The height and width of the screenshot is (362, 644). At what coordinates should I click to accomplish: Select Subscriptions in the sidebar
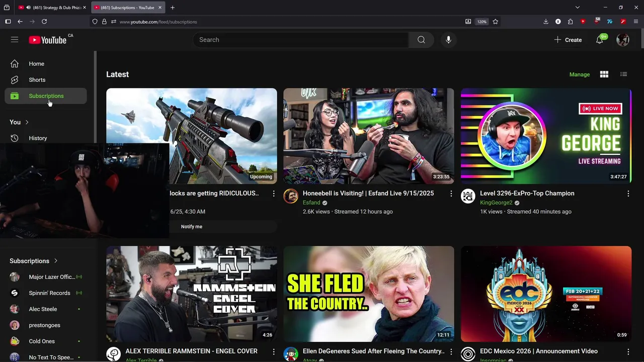click(46, 96)
